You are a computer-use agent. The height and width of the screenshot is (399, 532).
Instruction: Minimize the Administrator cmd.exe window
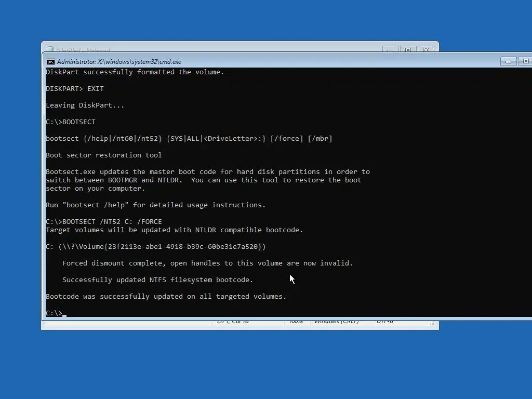point(508,61)
